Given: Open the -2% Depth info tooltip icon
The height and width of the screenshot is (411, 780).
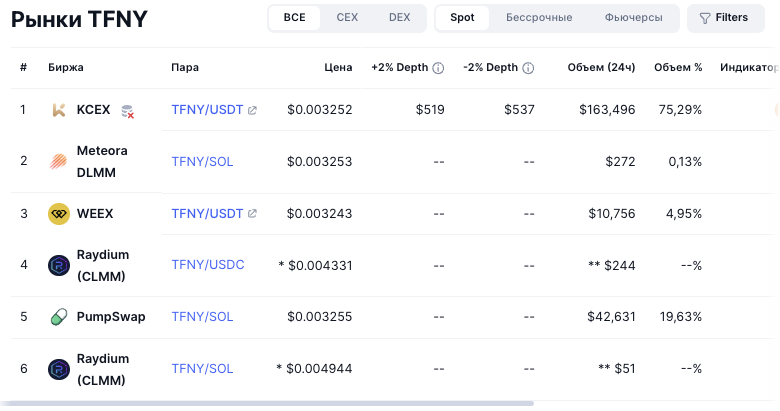Looking at the screenshot, I should tap(528, 68).
